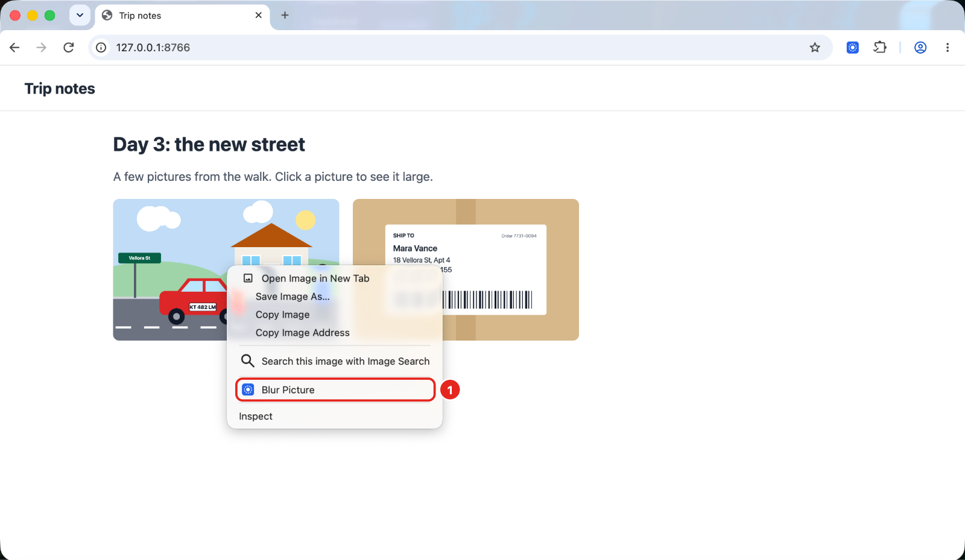Click the 'Day 3: the new street' heading
This screenshot has width=965, height=560.
pyautogui.click(x=209, y=145)
